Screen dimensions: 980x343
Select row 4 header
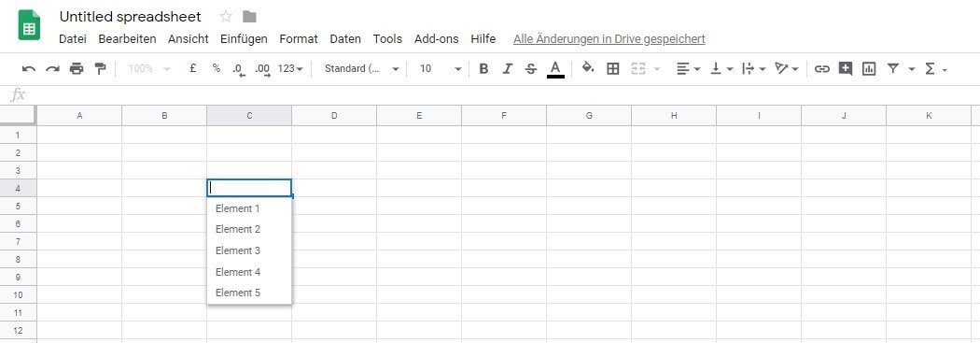pyautogui.click(x=18, y=188)
